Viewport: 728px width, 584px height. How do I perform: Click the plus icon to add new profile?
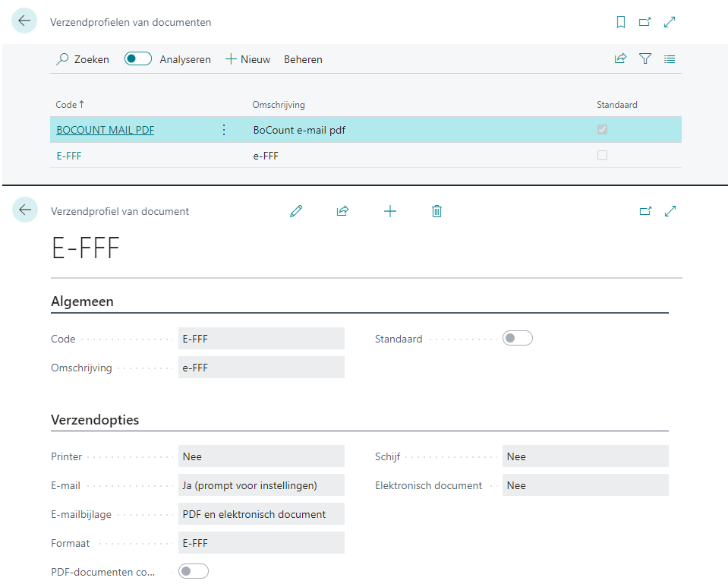[390, 211]
